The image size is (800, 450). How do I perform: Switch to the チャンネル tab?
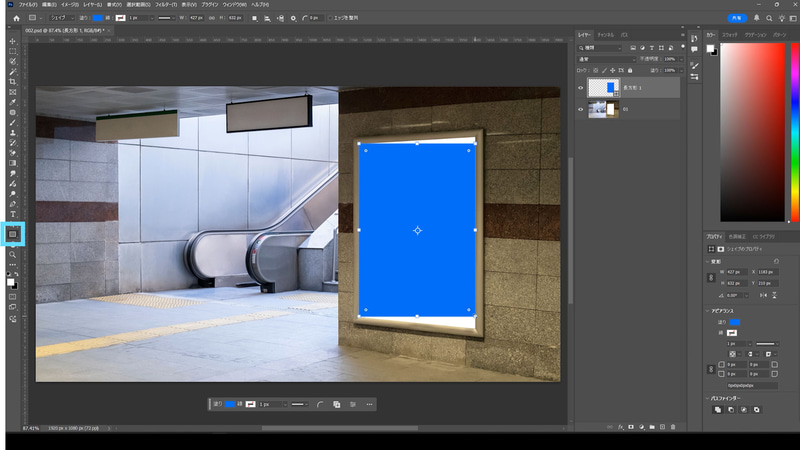[x=605, y=35]
